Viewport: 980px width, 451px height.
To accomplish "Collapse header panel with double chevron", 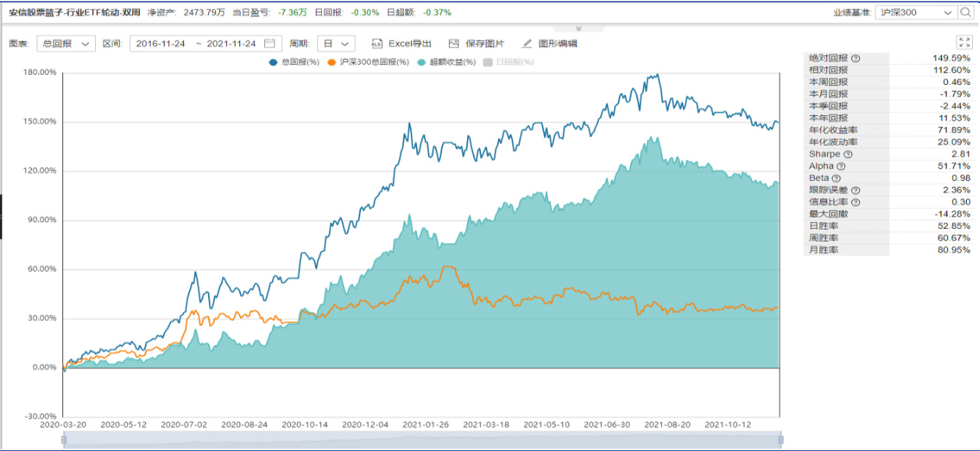I will pyautogui.click(x=578, y=28).
